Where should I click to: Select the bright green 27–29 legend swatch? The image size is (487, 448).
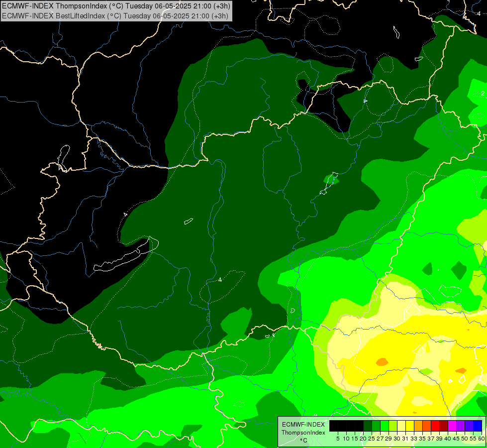coord(385,426)
